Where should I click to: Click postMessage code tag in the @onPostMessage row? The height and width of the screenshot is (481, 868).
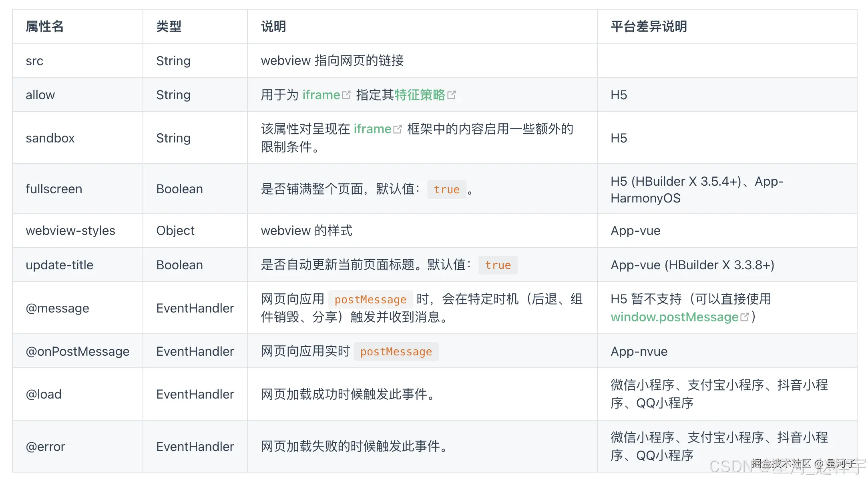click(x=396, y=351)
